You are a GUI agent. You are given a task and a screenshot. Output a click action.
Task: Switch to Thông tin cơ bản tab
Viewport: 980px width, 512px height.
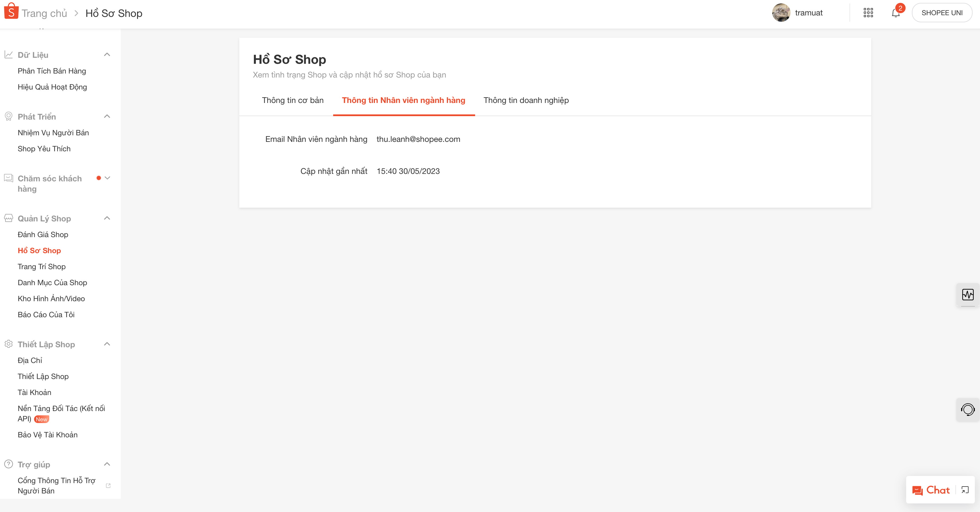click(x=293, y=100)
